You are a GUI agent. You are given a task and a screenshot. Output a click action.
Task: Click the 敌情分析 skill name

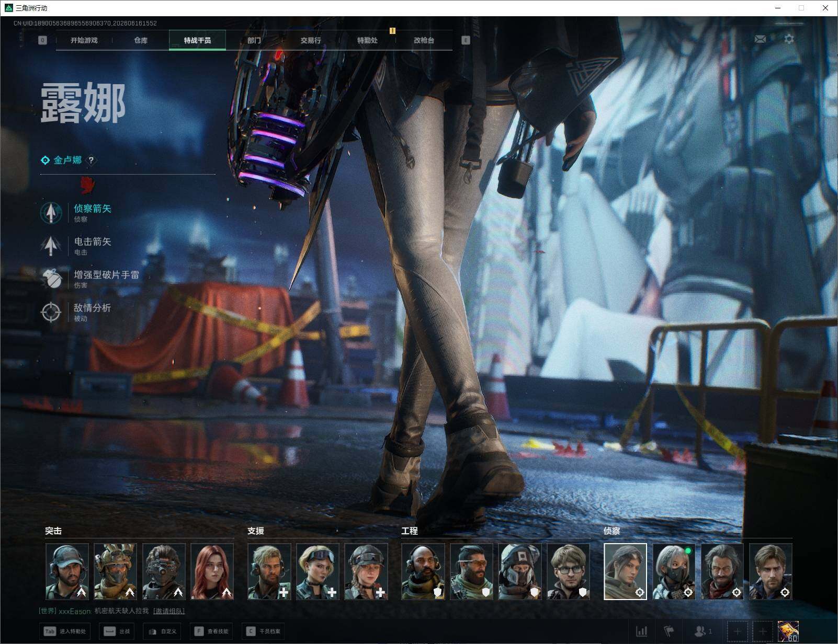(93, 307)
